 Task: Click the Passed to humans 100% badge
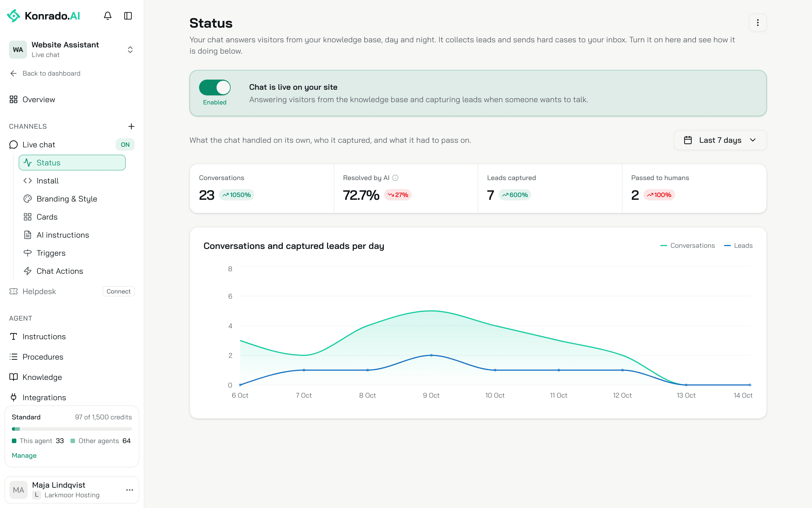coord(659,195)
